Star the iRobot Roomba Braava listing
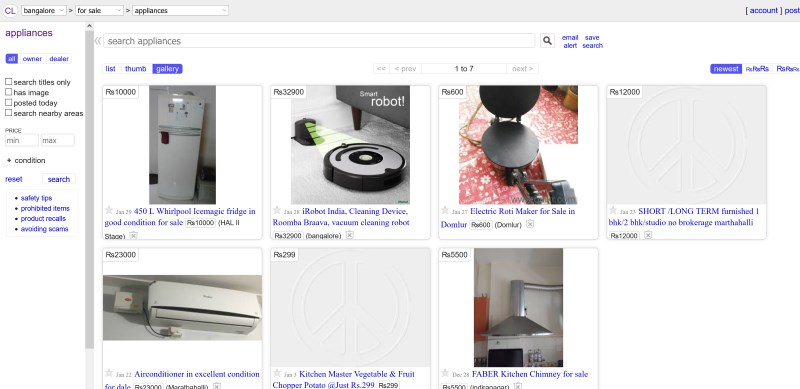 click(x=277, y=210)
